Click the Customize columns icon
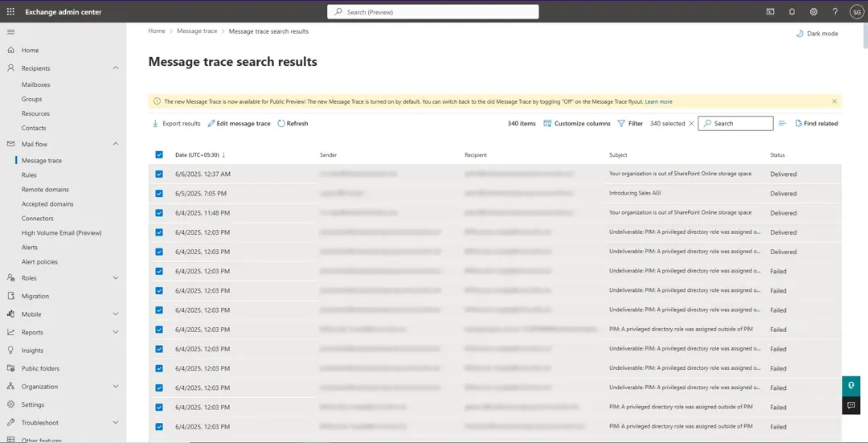Screen dimensions: 868x443 (x=547, y=124)
